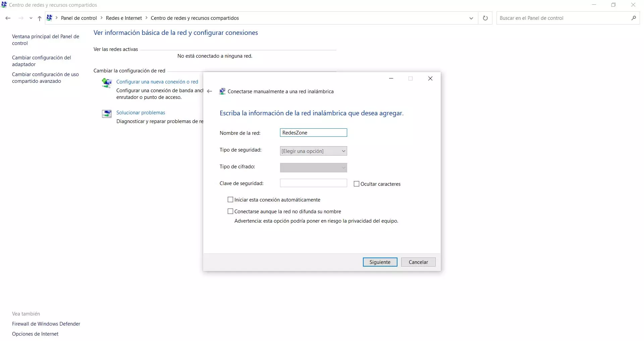
Task: Go up one level with up arrow
Action: pyautogui.click(x=40, y=18)
